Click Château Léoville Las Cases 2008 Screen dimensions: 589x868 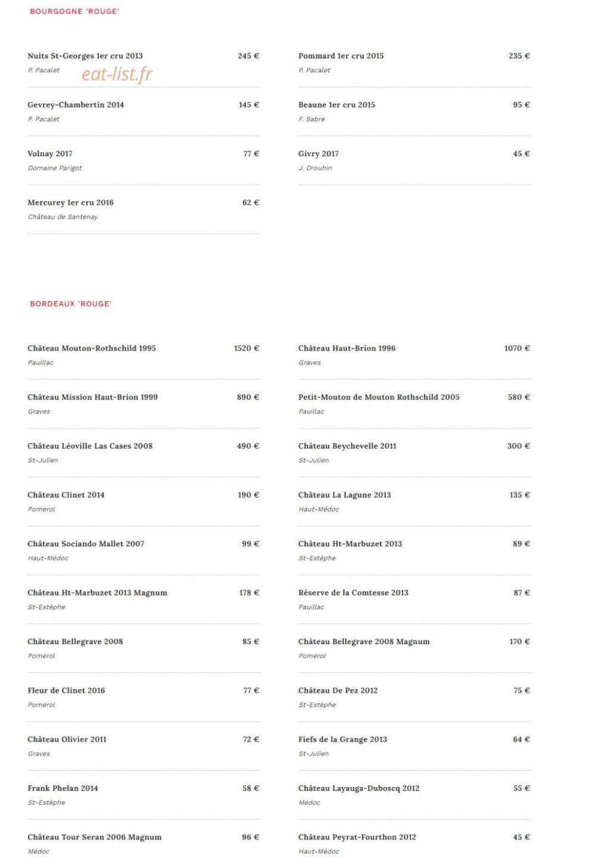click(90, 446)
